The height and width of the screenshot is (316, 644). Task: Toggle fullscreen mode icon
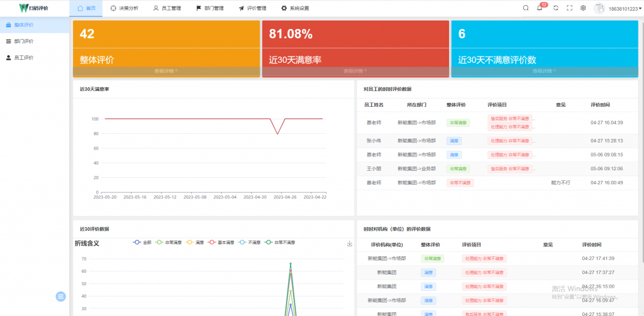(569, 8)
